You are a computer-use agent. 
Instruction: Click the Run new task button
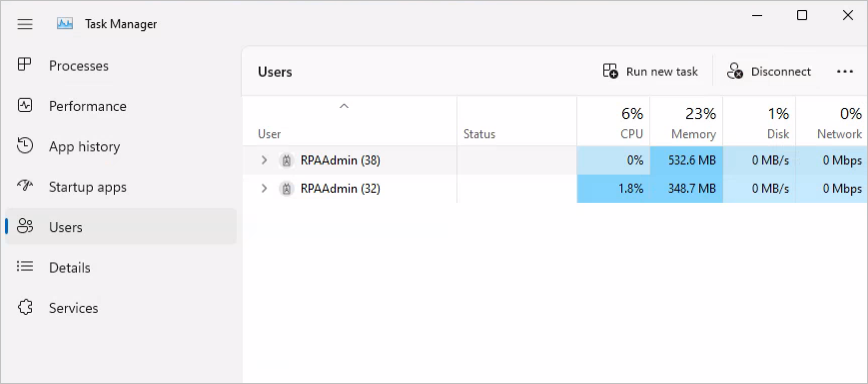tap(650, 71)
